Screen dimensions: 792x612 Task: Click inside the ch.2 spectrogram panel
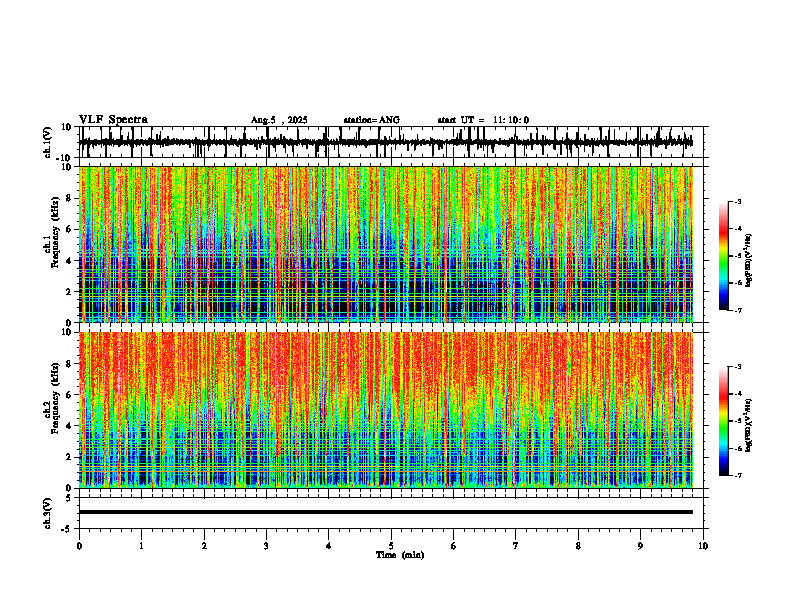click(386, 410)
